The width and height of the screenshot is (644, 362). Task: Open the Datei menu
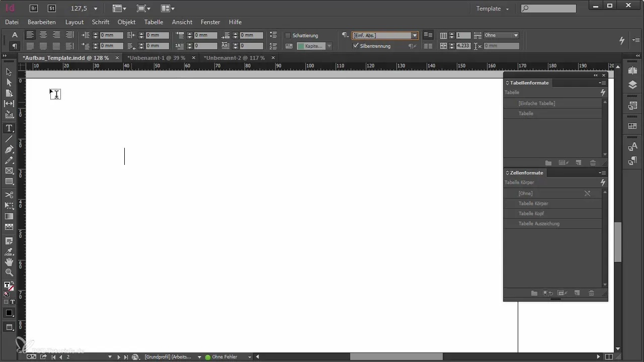tap(12, 22)
